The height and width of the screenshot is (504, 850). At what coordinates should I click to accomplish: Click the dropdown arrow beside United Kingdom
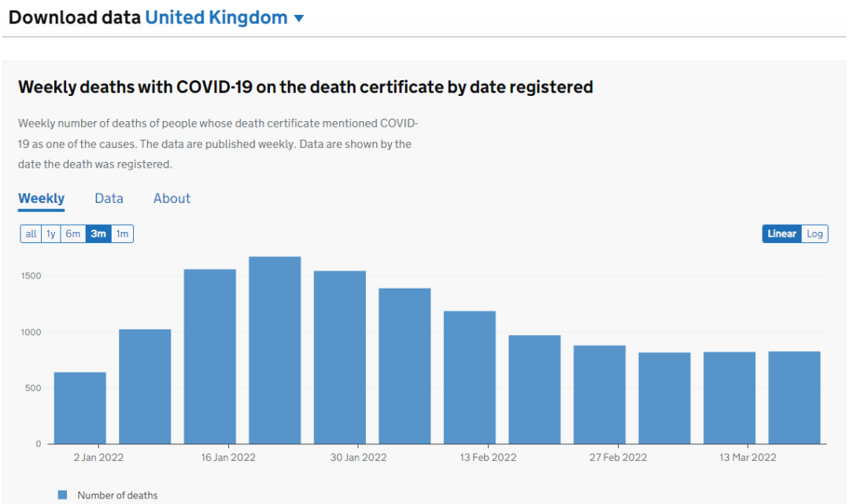(298, 19)
